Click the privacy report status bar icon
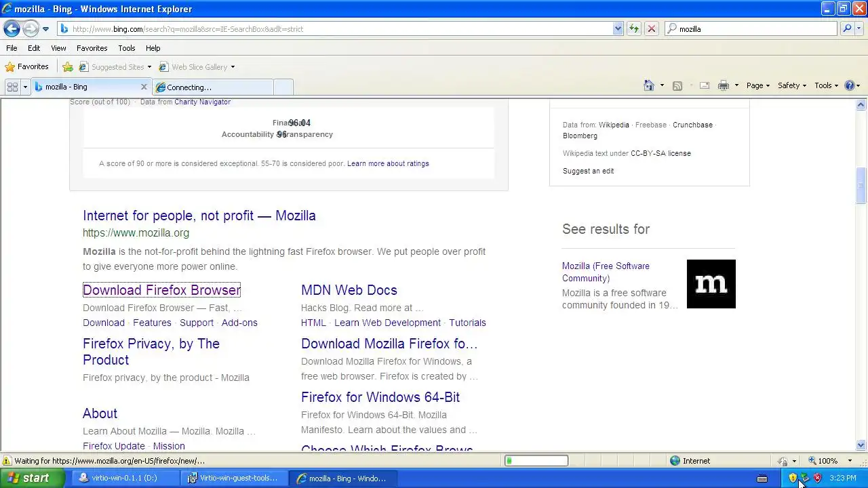 tap(783, 461)
